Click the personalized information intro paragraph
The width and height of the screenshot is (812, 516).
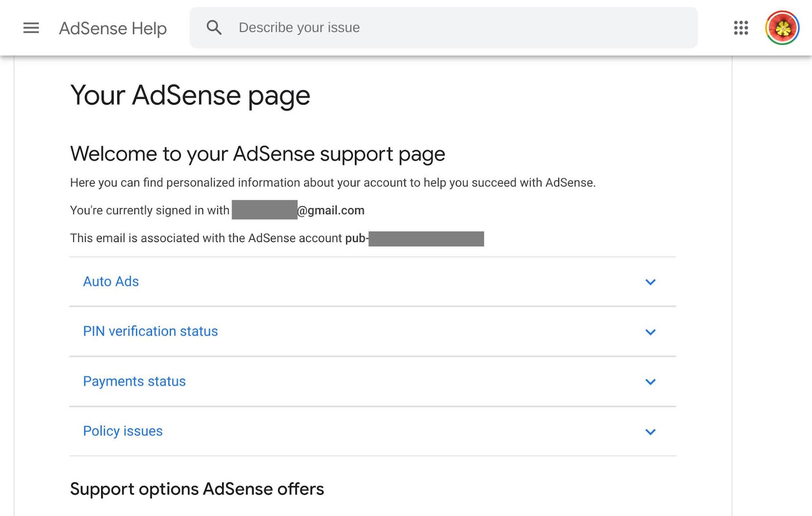tap(333, 183)
